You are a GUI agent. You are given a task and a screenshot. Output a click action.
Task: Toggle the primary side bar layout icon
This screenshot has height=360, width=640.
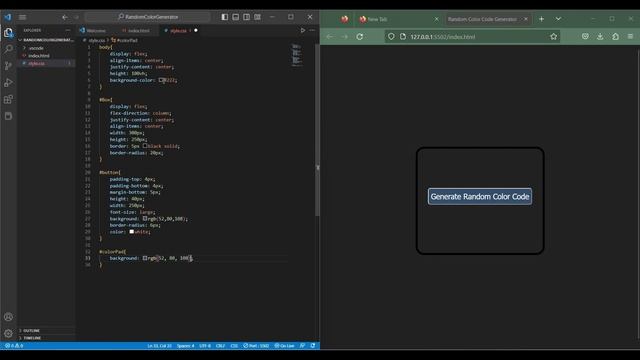[x=224, y=17]
